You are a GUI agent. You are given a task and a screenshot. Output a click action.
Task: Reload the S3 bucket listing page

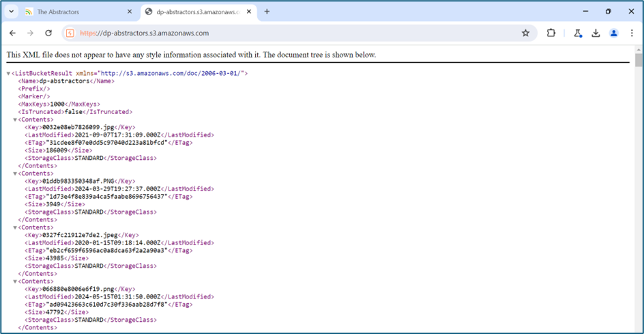pyautogui.click(x=48, y=33)
